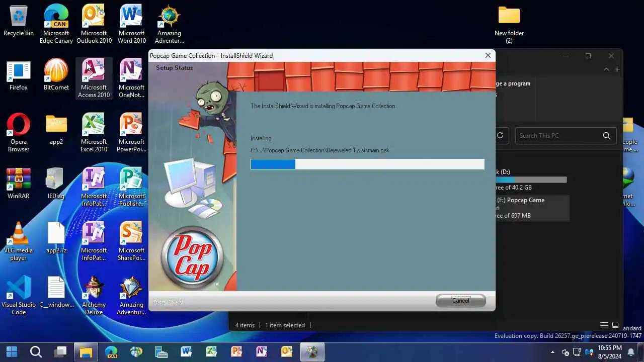The height and width of the screenshot is (362, 644).
Task: Open the Windows Start menu
Action: point(12,351)
